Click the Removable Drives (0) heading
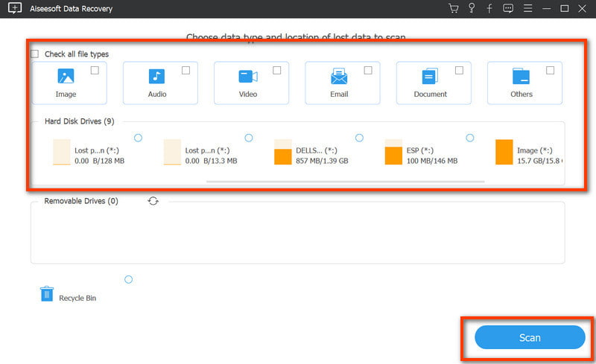Viewport: 596px width, 364px height. tap(81, 201)
